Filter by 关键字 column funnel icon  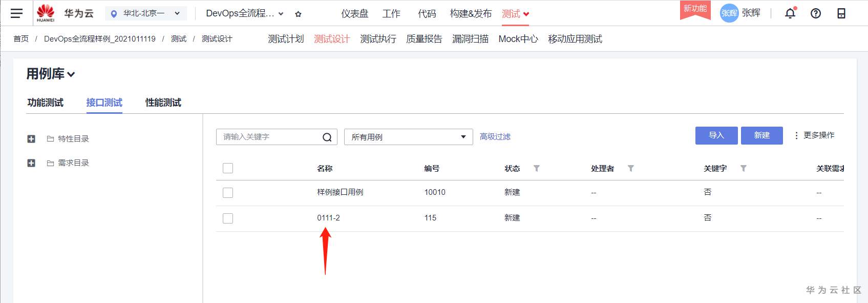pyautogui.click(x=743, y=168)
